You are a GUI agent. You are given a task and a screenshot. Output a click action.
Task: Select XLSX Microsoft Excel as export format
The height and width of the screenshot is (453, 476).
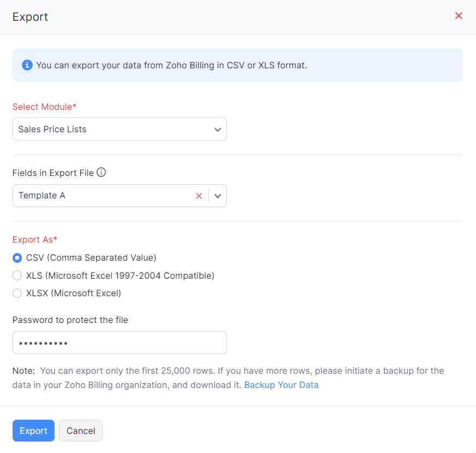17,293
